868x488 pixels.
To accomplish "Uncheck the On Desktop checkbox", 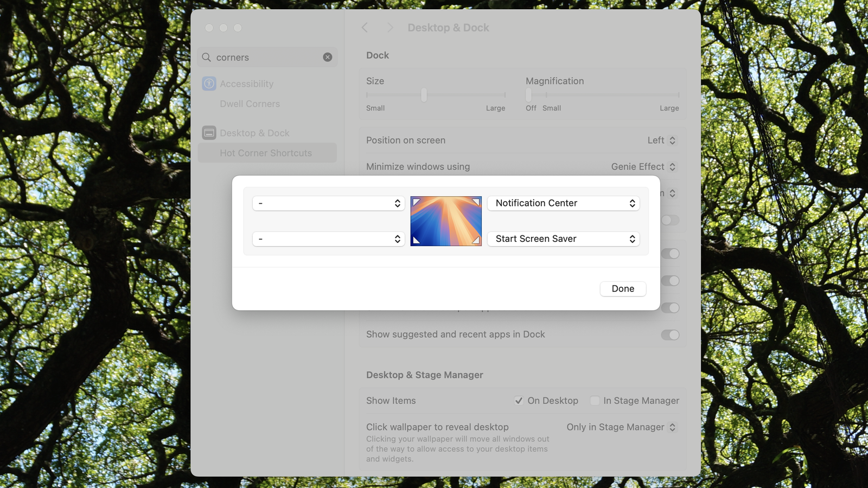I will tap(519, 401).
